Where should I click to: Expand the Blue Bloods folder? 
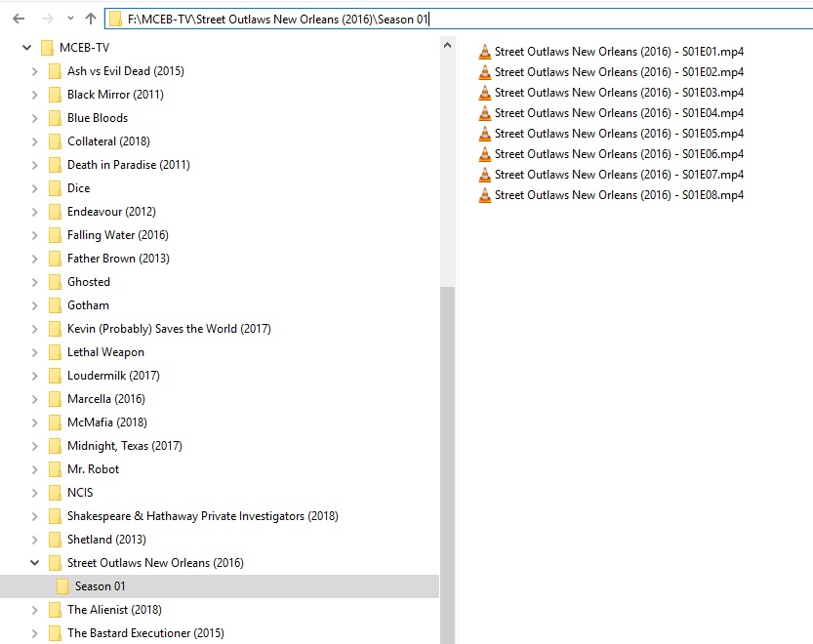click(35, 118)
